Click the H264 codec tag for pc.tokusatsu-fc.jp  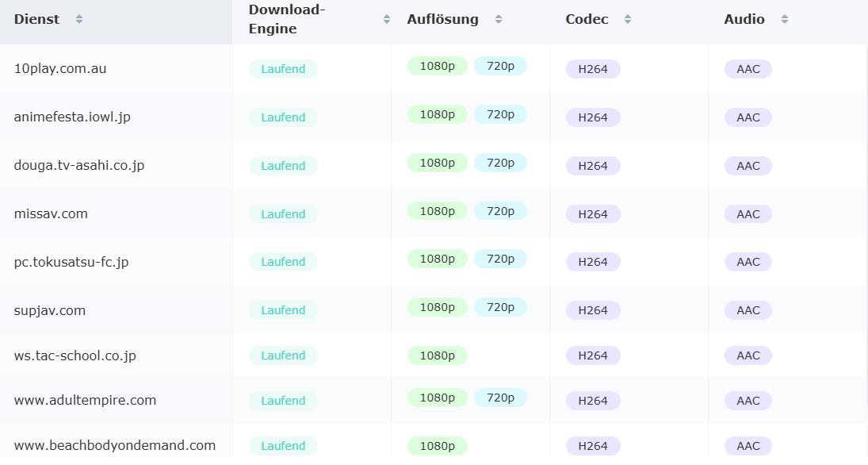pyautogui.click(x=593, y=262)
